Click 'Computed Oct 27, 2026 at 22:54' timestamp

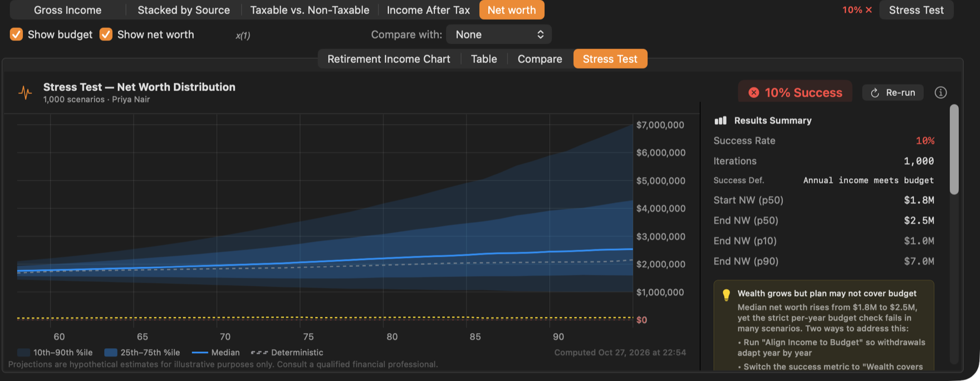tap(620, 353)
